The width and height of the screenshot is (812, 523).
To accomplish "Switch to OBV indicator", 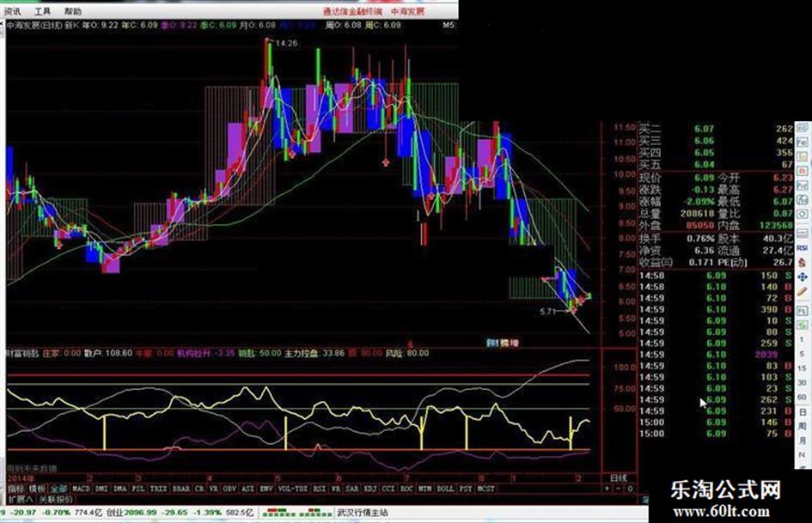I will pyautogui.click(x=230, y=489).
